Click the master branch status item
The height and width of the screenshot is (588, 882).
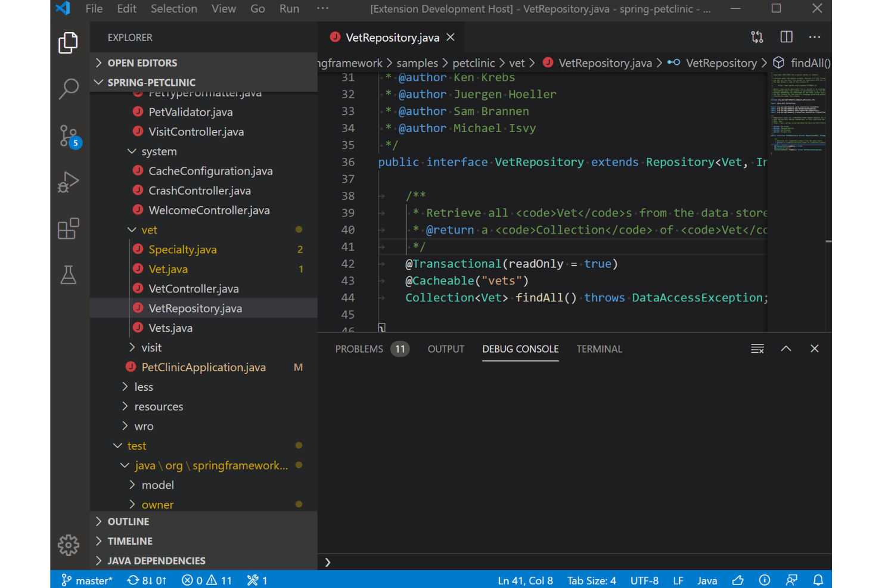click(87, 580)
